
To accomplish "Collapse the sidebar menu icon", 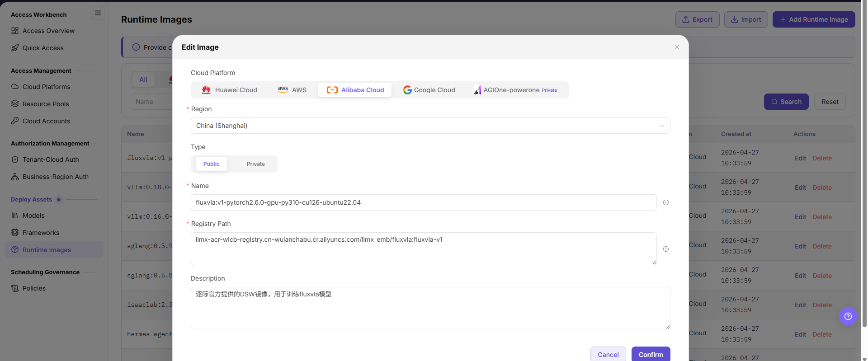I will click(x=98, y=13).
